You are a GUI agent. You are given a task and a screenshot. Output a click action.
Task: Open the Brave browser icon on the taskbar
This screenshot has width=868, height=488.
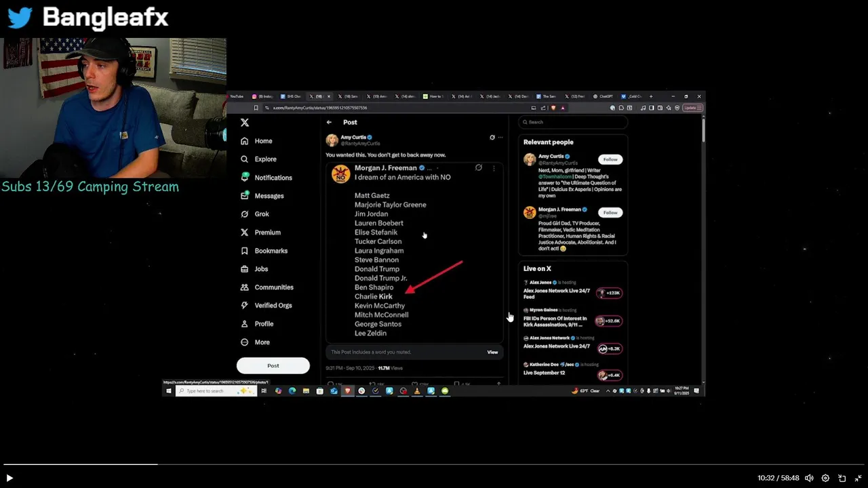click(x=348, y=391)
